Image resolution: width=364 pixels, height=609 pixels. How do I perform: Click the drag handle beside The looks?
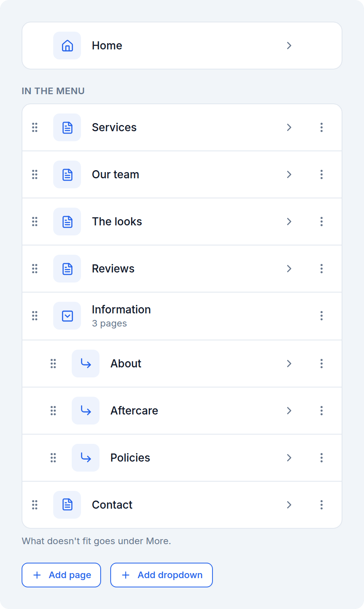[x=35, y=222]
